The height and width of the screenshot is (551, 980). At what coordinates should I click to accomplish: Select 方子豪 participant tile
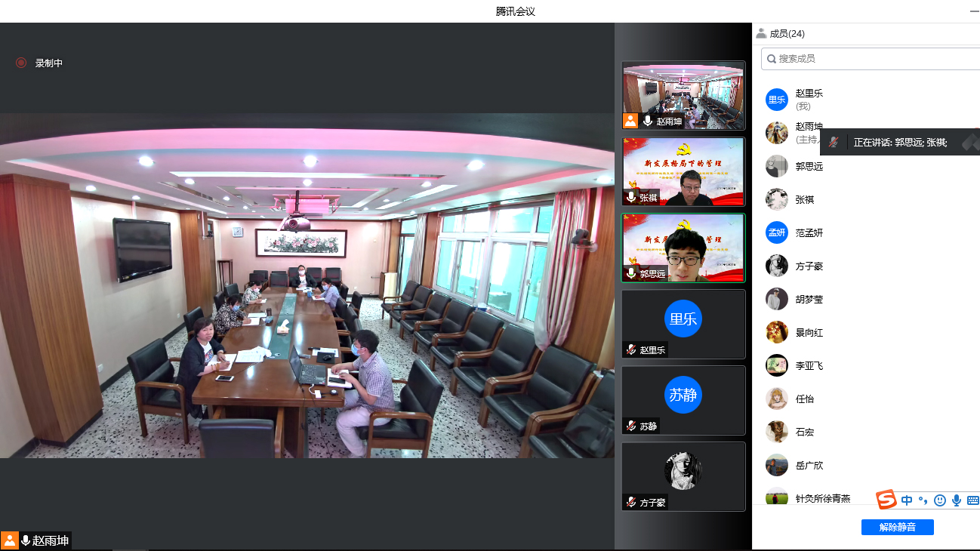click(x=683, y=476)
